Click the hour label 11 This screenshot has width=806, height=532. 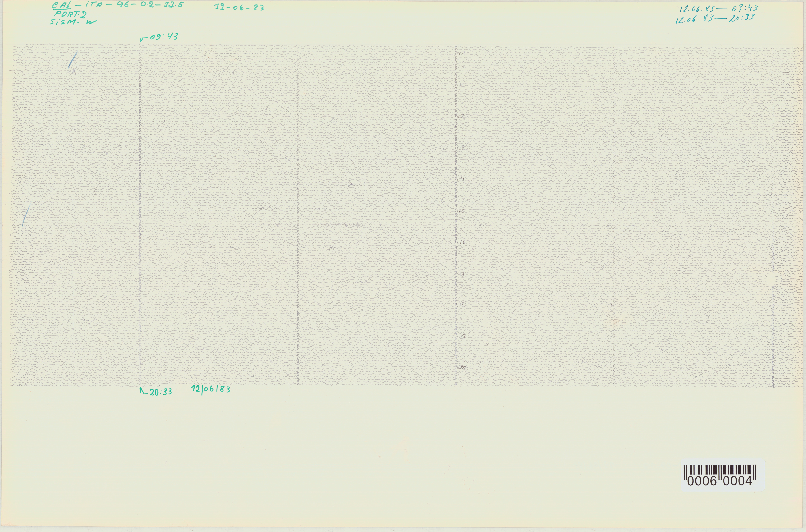pos(461,85)
